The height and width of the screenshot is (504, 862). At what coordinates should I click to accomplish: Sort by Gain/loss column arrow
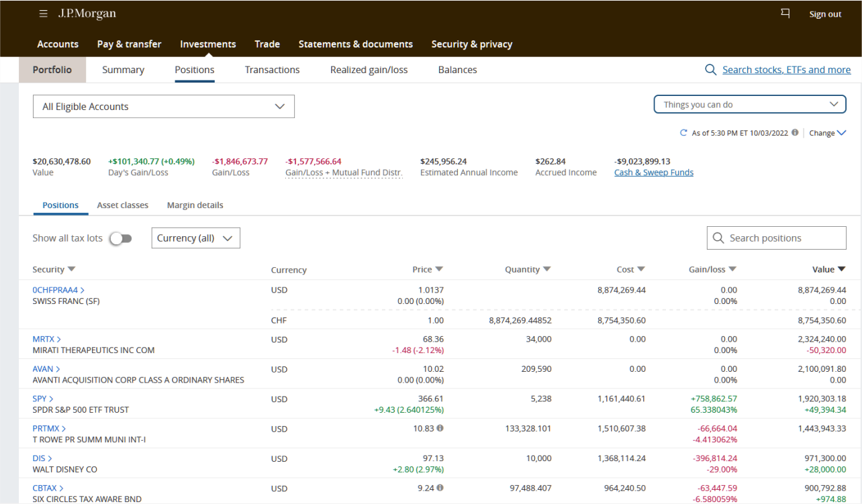pyautogui.click(x=732, y=269)
